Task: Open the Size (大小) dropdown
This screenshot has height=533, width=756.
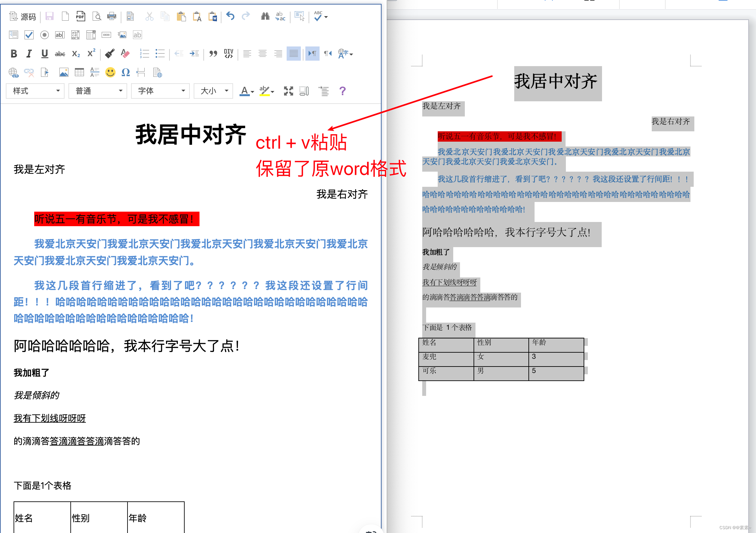Action: coord(213,91)
